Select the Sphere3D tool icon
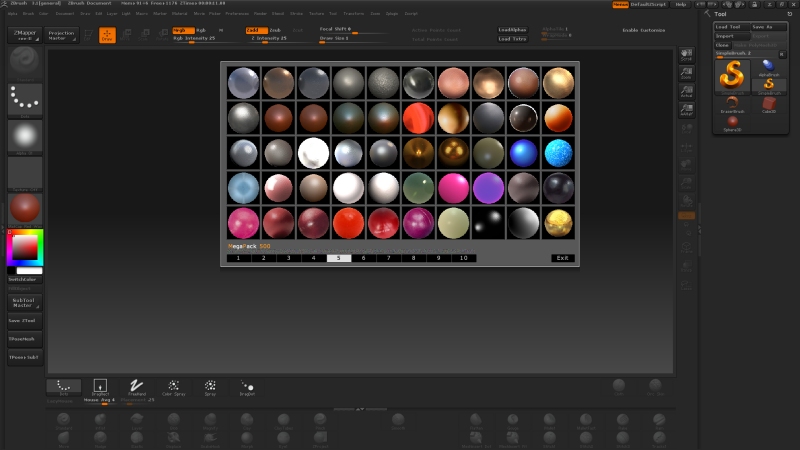Image resolution: width=800 pixels, height=450 pixels. pos(733,123)
